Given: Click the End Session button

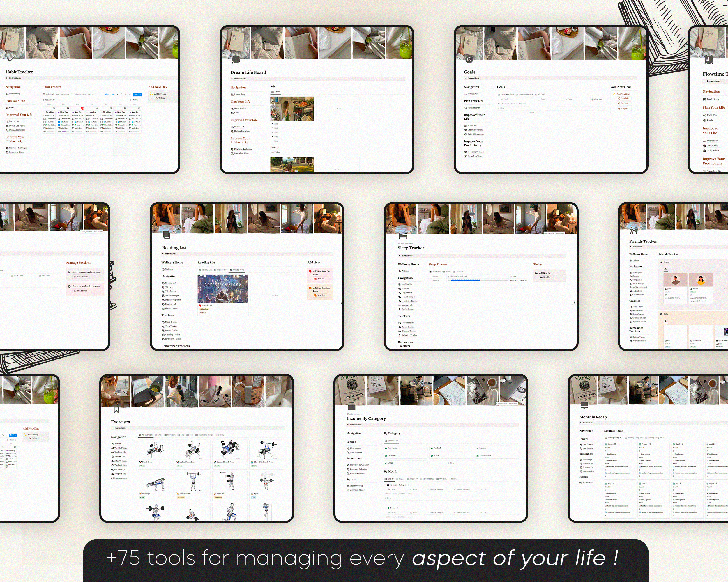Looking at the screenshot, I should coord(80,291).
